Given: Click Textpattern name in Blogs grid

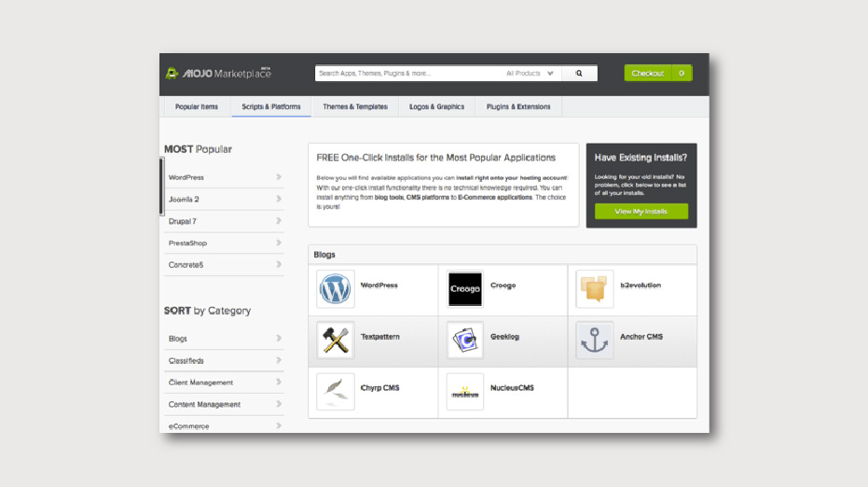Looking at the screenshot, I should click(380, 337).
